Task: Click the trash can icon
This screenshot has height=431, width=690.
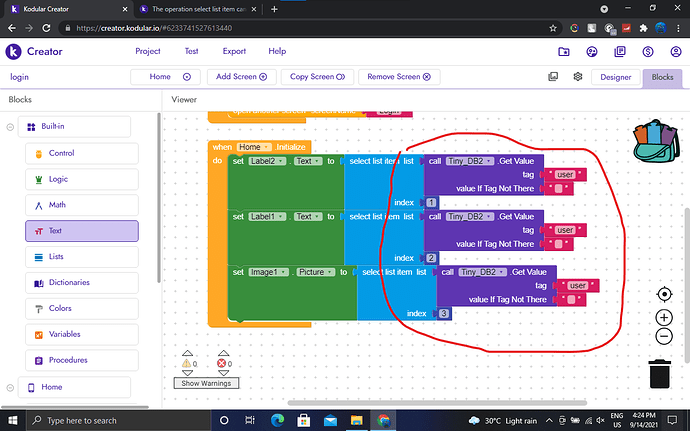Action: [x=660, y=372]
